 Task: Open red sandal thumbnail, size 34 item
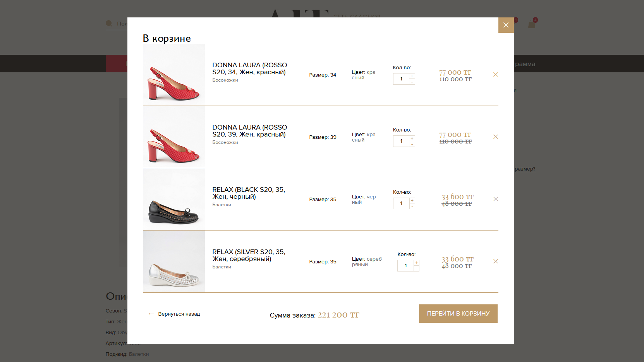point(174,75)
